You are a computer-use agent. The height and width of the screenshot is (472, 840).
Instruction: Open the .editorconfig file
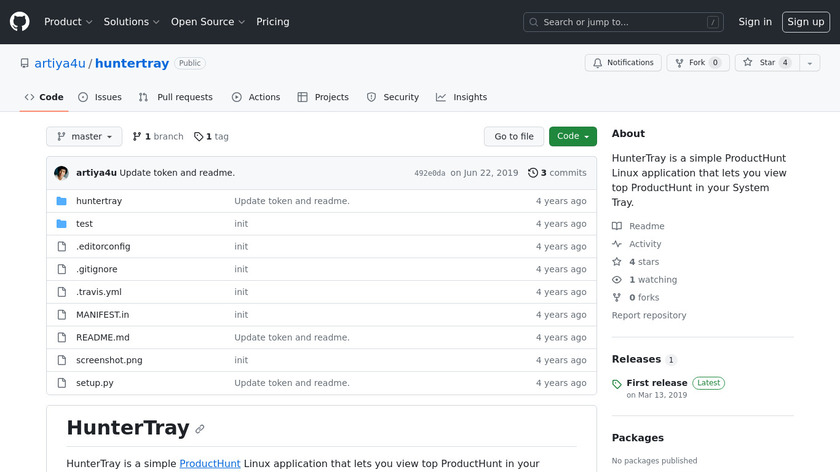[x=103, y=246]
